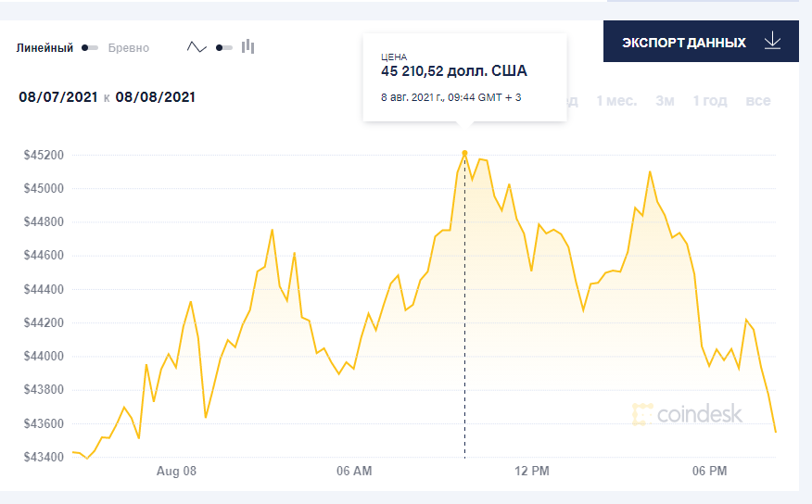Click the 12 PM x-axis label
The height and width of the screenshot is (504, 812).
point(532,472)
